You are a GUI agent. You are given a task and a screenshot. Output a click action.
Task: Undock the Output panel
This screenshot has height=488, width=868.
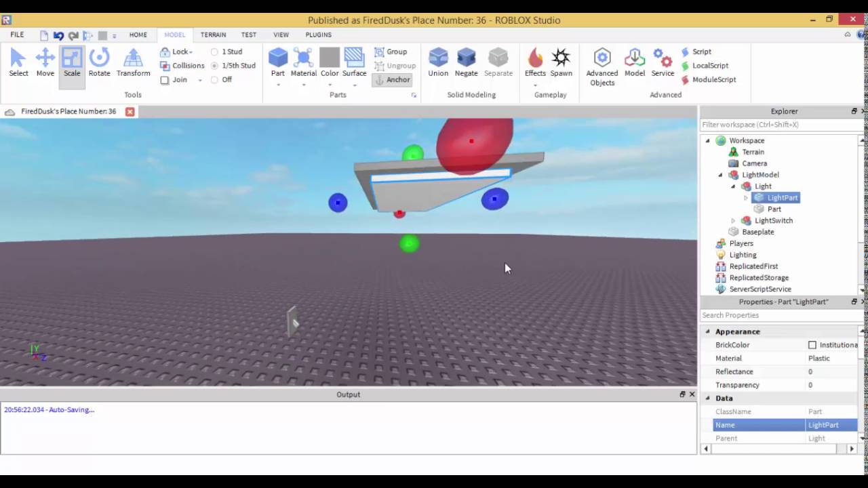[x=682, y=394]
